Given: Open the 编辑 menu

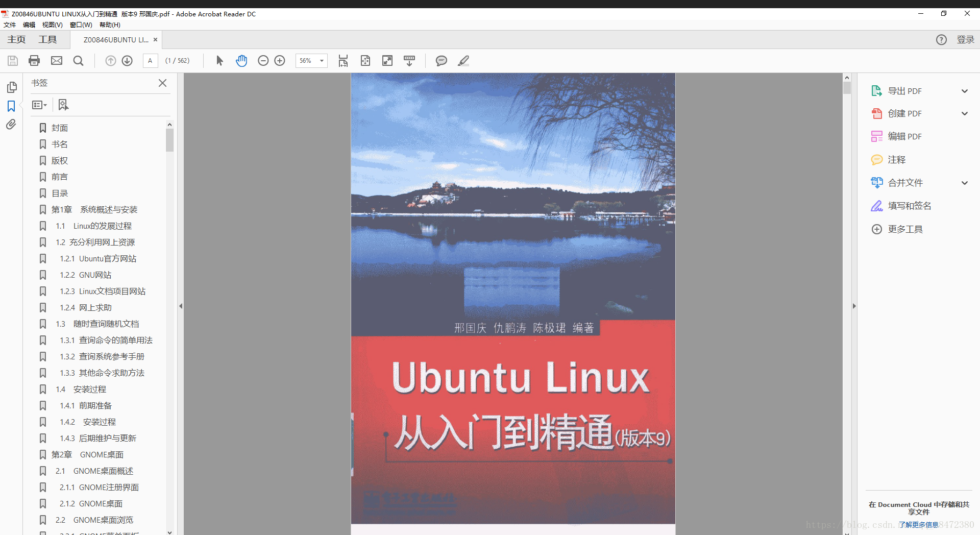Looking at the screenshot, I should point(29,25).
